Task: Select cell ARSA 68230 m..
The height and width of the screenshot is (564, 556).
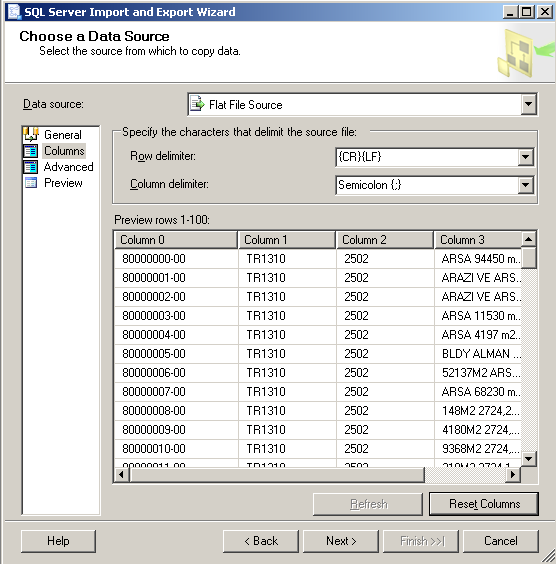Action: pyautogui.click(x=478, y=392)
